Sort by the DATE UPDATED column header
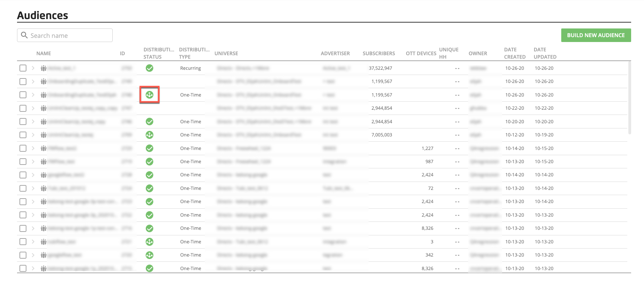The image size is (644, 293). coord(545,53)
